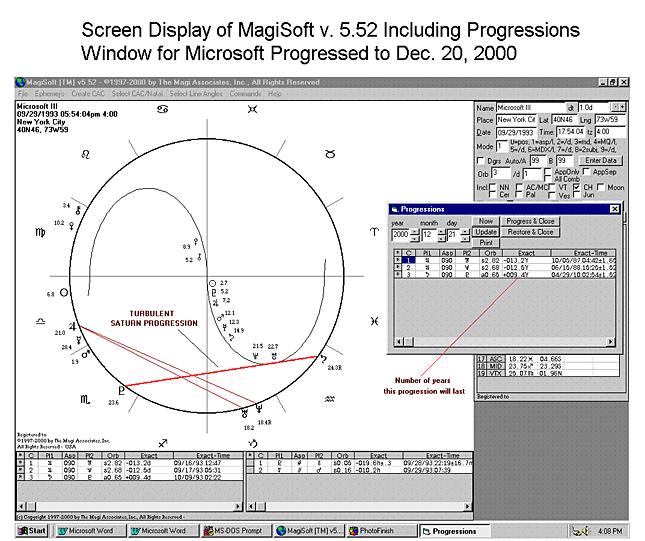The width and height of the screenshot is (645, 541).
Task: Click the Progress & Close button
Action: point(529,221)
